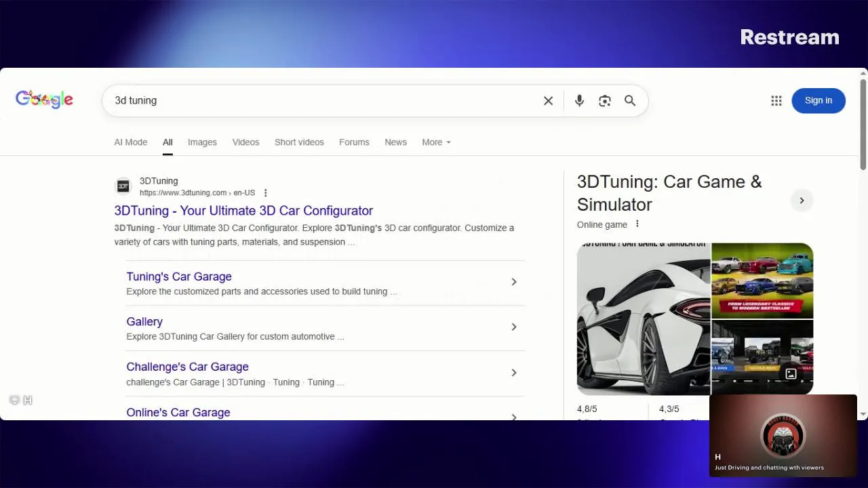Click the Sign in button
868x488 pixels.
click(818, 101)
